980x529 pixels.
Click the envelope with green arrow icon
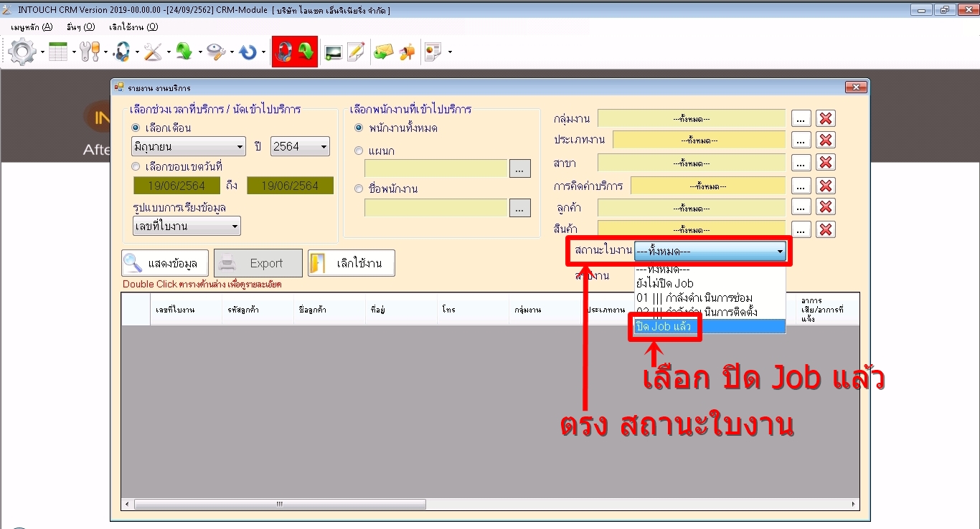click(x=384, y=52)
